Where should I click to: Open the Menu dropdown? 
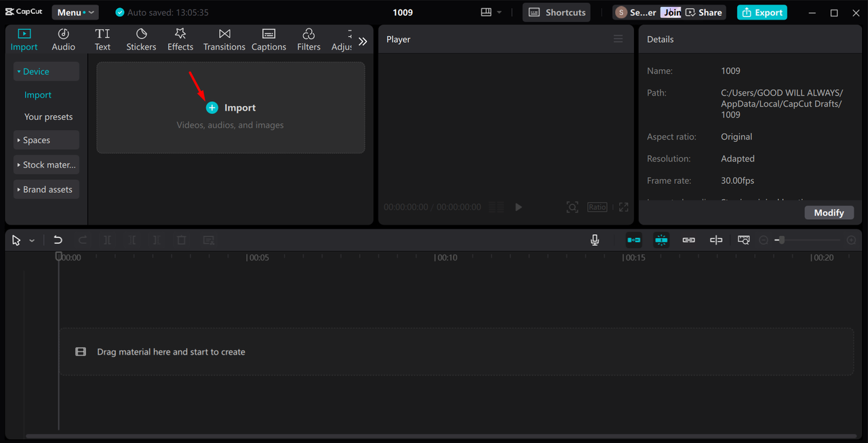(75, 12)
